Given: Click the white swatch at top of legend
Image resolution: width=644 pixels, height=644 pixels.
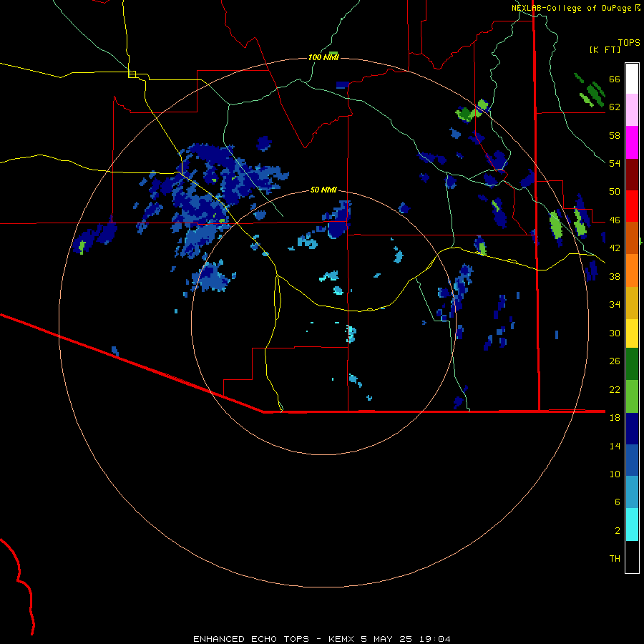Looking at the screenshot, I should click(x=632, y=79).
